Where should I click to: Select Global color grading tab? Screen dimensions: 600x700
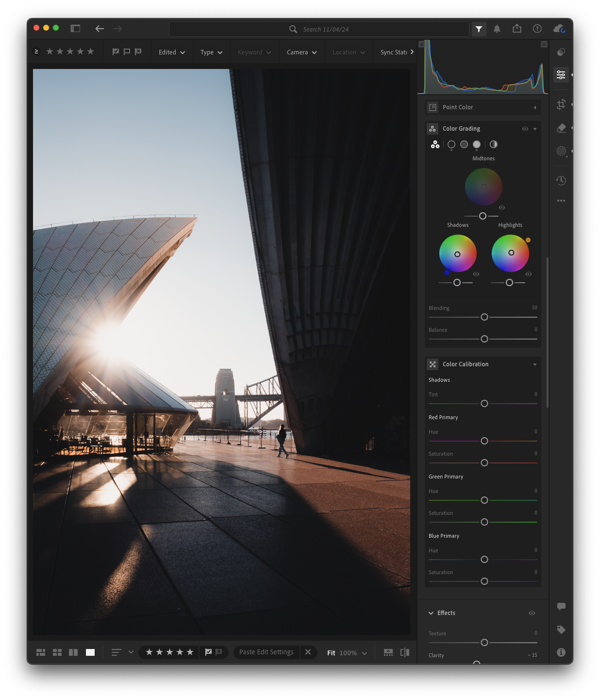point(494,144)
